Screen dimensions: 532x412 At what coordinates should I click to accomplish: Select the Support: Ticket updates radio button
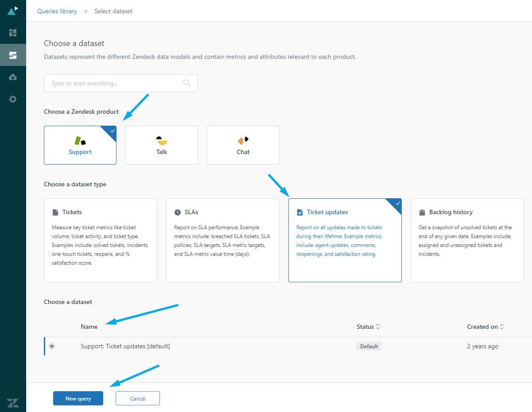click(52, 346)
